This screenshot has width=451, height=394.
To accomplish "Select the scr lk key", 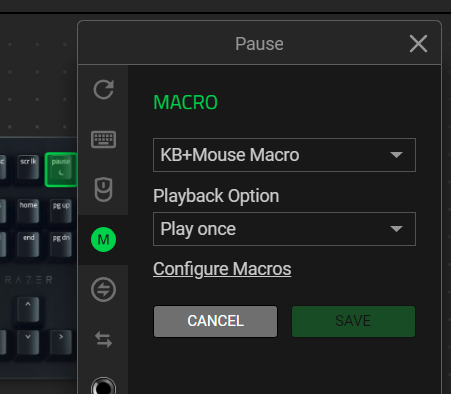I will pos(28,167).
